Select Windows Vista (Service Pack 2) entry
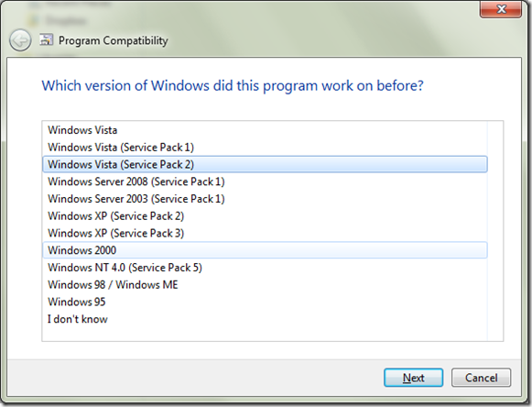Viewport: 532px width, 407px height. [x=265, y=164]
